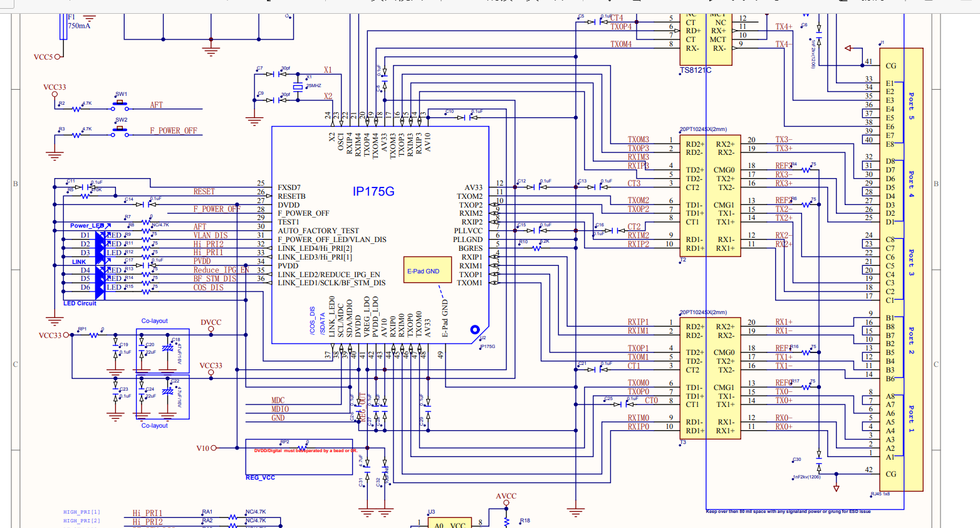Select the TS8121C transformer label
980x528 pixels.
tap(696, 70)
